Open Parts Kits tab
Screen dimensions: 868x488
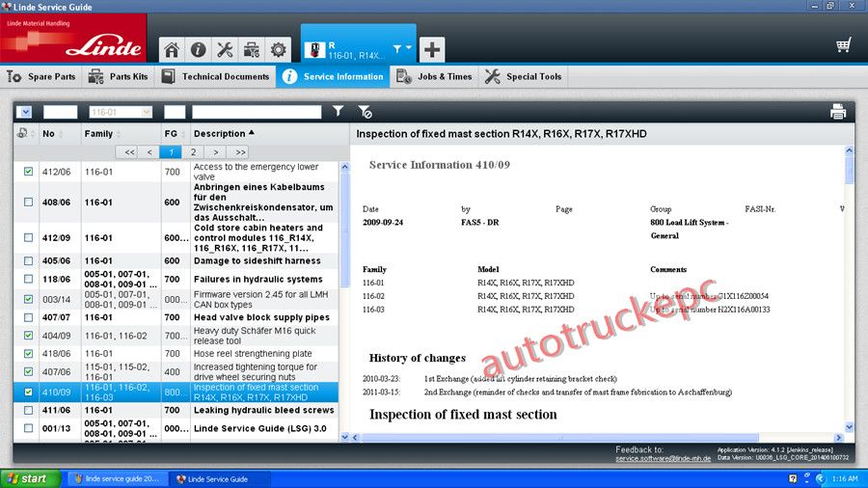(x=119, y=76)
